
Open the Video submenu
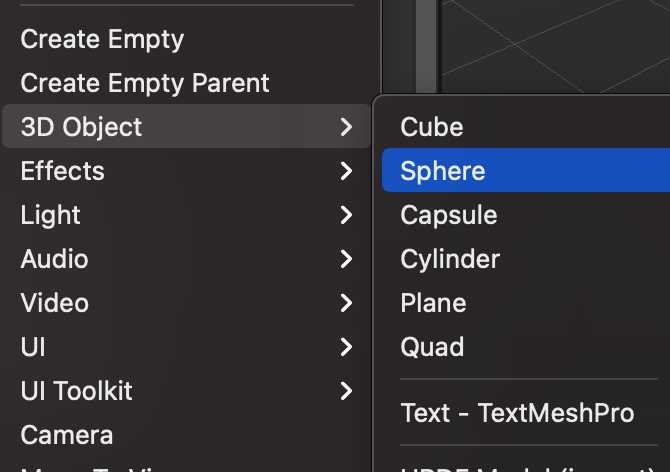coord(54,303)
